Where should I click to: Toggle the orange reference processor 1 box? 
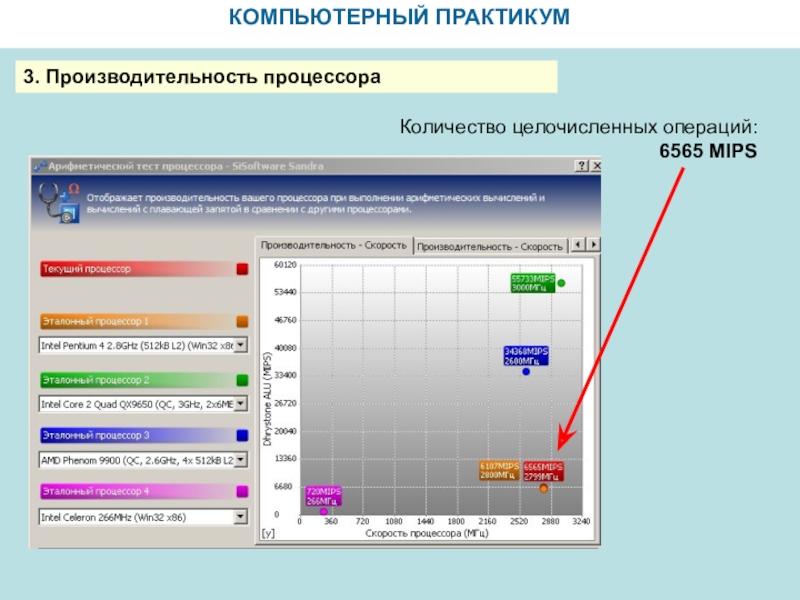(242, 321)
